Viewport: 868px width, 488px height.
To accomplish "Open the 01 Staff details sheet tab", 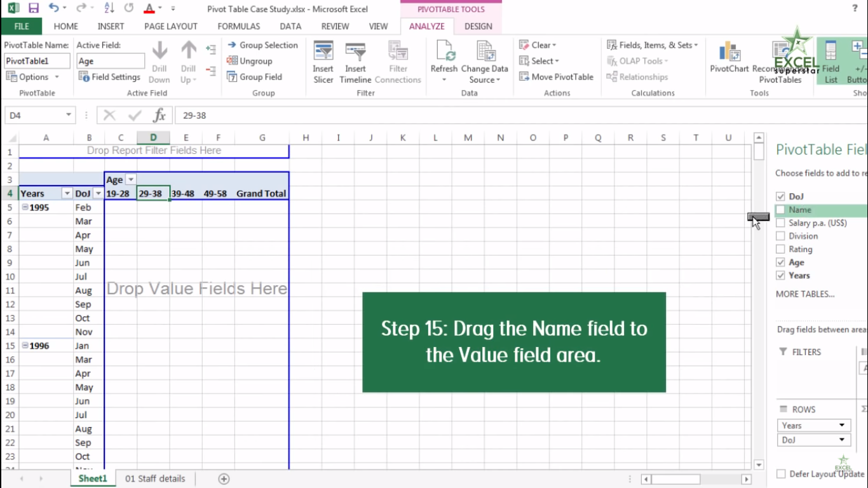I will click(x=155, y=478).
